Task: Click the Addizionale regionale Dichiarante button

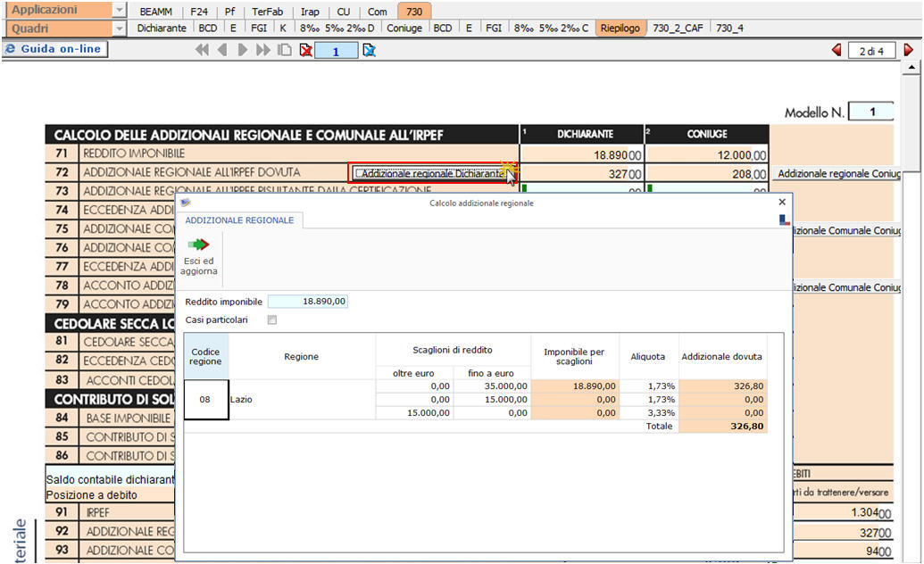Action: [432, 173]
